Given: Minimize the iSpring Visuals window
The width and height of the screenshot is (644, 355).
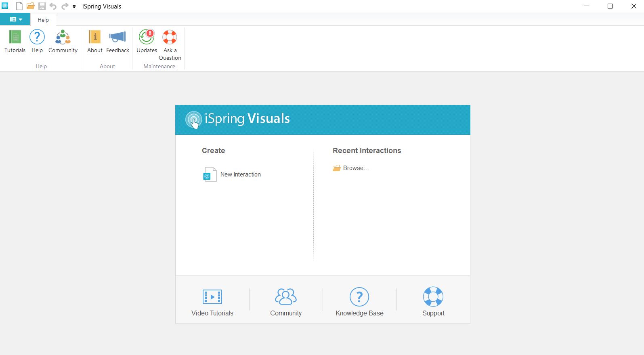Looking at the screenshot, I should pyautogui.click(x=587, y=6).
